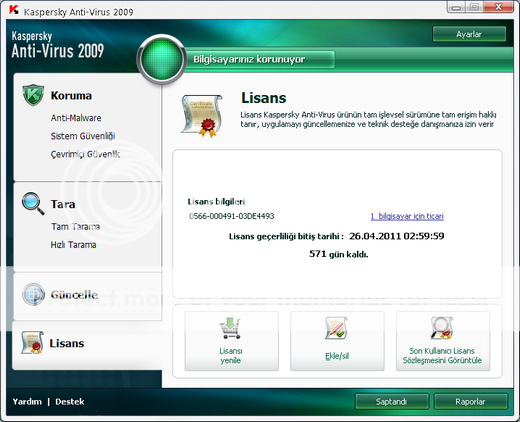Click the expiry date 26.04.2011 02:59:59
Image resolution: width=520 pixels, height=422 pixels.
[x=397, y=236]
